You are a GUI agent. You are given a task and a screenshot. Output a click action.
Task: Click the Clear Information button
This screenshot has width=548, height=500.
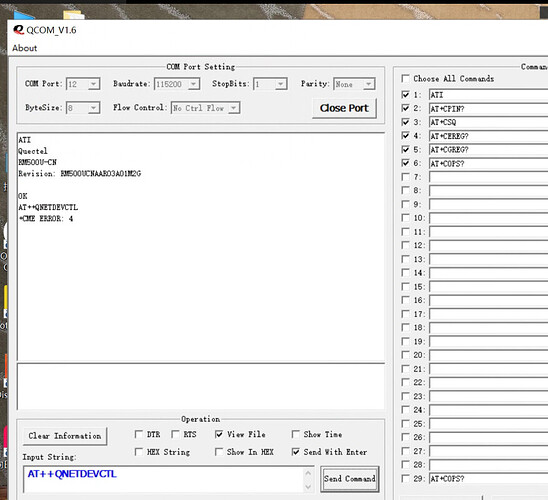point(65,436)
